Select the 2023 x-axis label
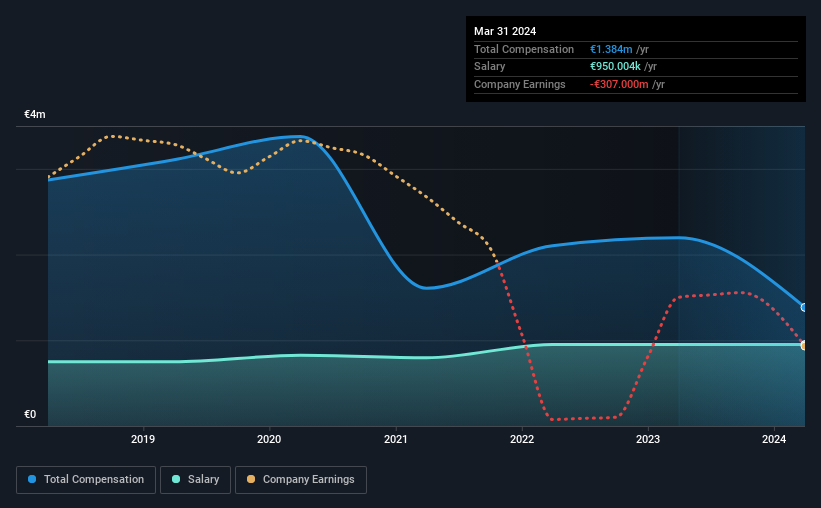 pos(648,439)
